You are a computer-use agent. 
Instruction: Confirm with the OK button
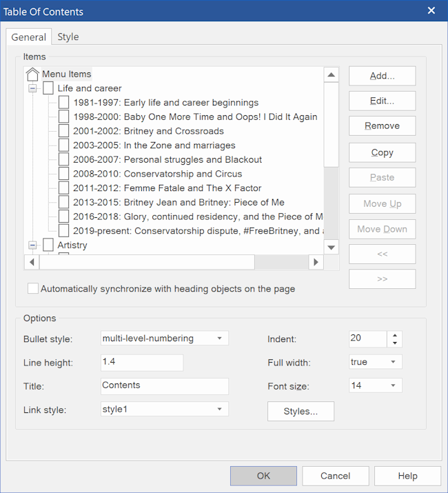point(263,476)
